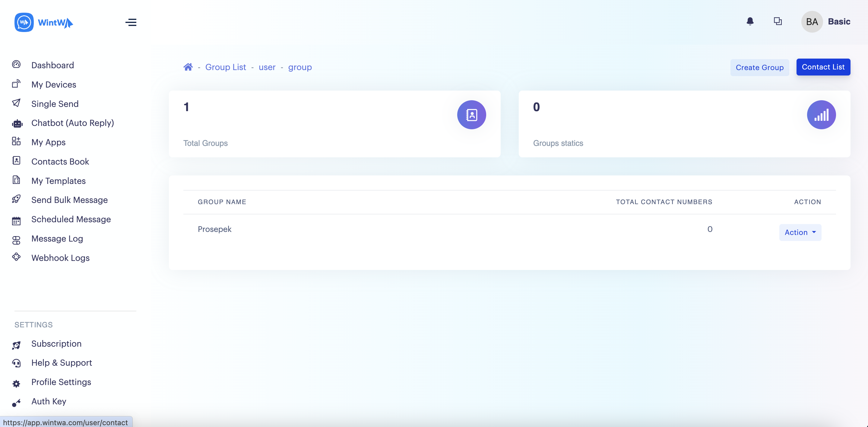Toggle the hamburger sidebar menu icon

coord(131,22)
